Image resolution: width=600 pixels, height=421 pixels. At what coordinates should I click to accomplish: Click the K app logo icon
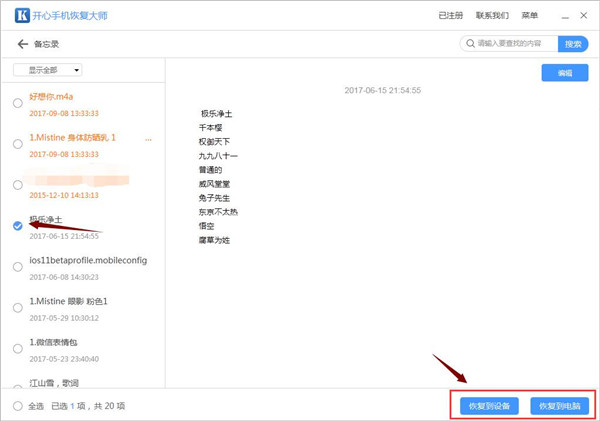tap(22, 15)
